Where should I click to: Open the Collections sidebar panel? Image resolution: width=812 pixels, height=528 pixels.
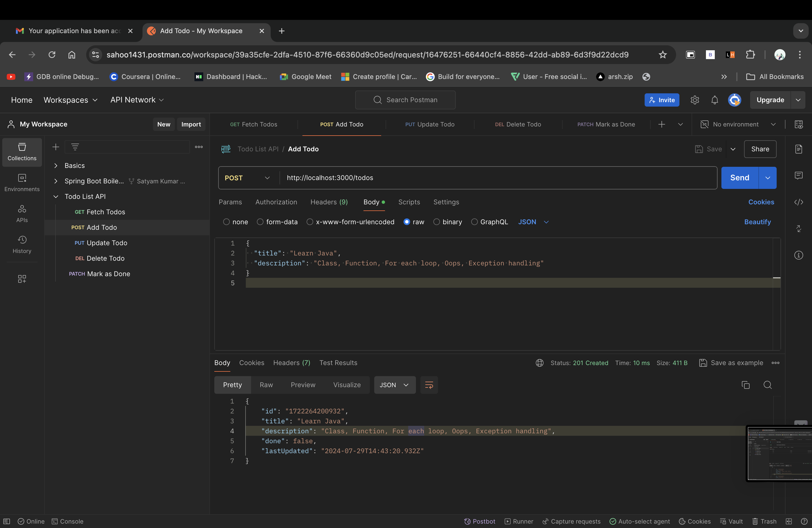click(x=22, y=152)
